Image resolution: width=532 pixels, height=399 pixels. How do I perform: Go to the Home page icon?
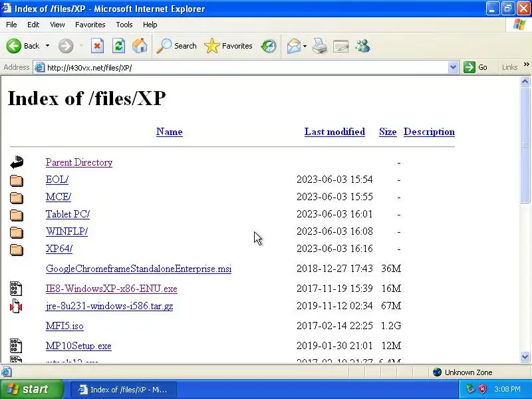tap(140, 46)
